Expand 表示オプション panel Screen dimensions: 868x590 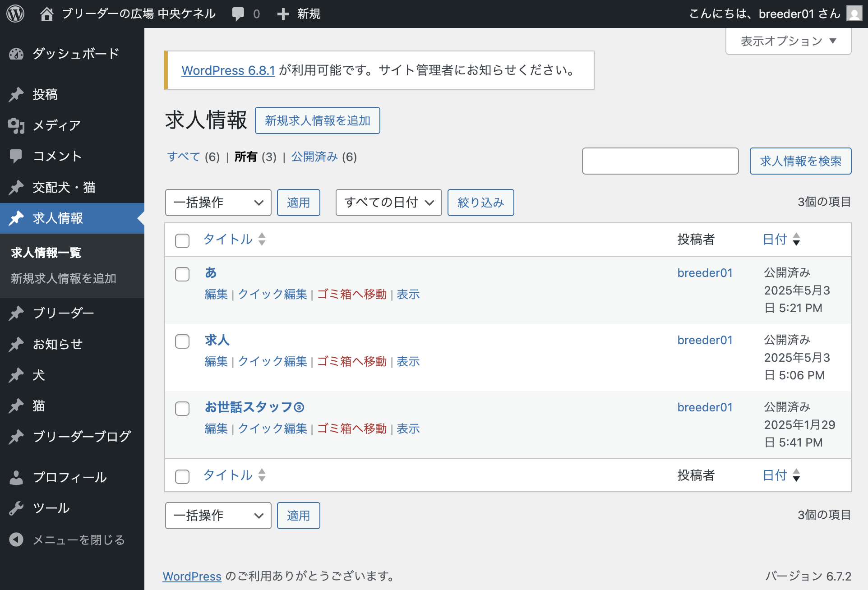pos(789,41)
